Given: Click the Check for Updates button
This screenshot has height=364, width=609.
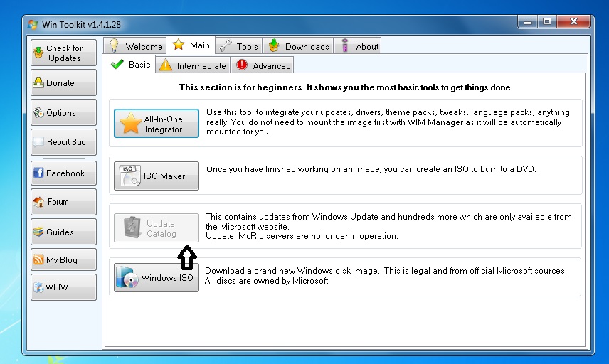Looking at the screenshot, I should coord(64,53).
